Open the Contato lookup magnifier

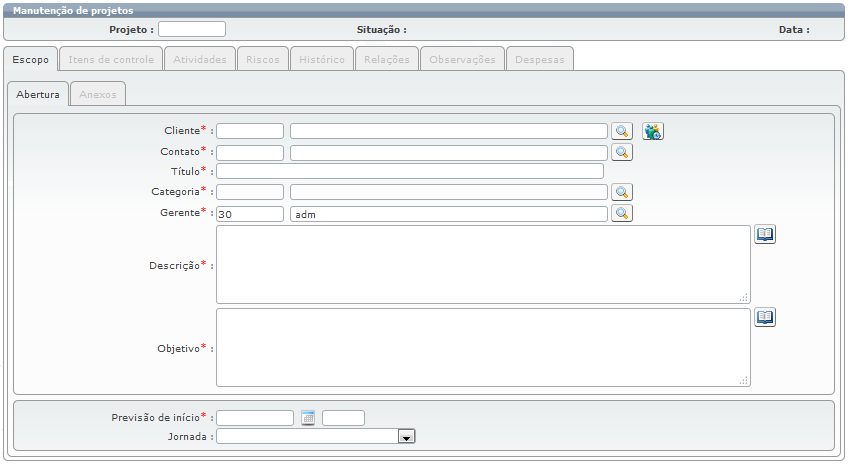pyautogui.click(x=622, y=152)
